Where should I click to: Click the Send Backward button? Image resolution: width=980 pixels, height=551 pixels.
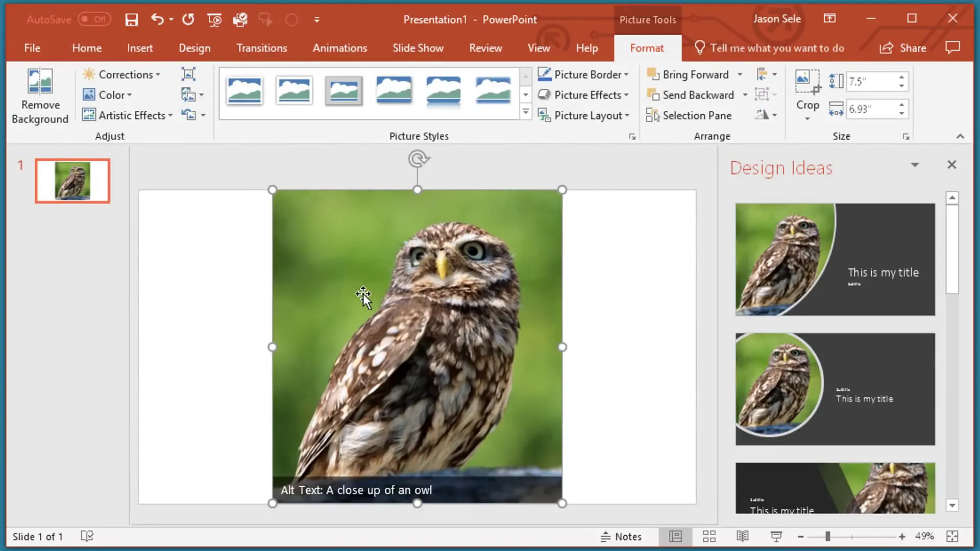point(691,95)
